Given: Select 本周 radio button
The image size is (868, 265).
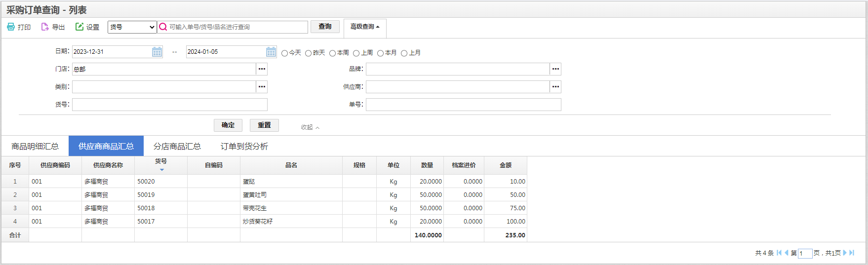Looking at the screenshot, I should (x=332, y=53).
